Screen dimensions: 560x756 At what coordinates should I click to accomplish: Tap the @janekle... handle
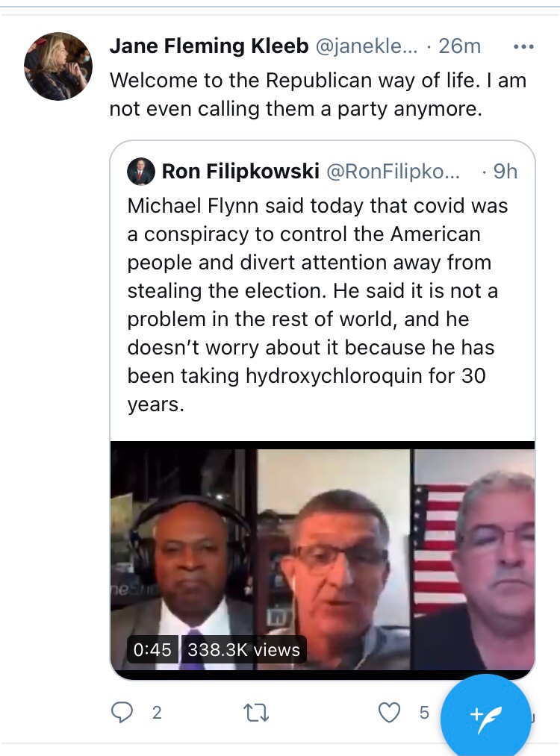(365, 47)
